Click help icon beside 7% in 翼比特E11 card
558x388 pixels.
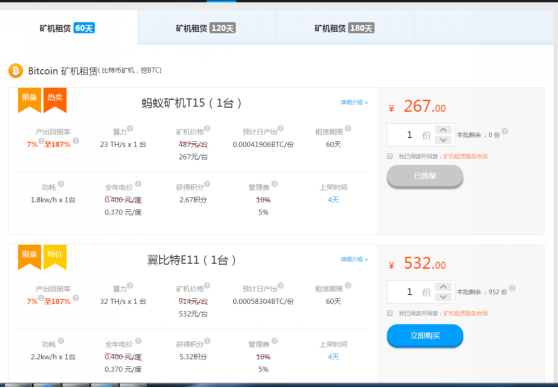[41, 298]
